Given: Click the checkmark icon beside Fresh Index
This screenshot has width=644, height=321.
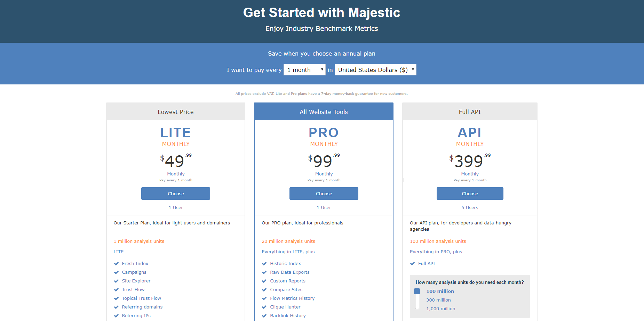Looking at the screenshot, I should (116, 264).
